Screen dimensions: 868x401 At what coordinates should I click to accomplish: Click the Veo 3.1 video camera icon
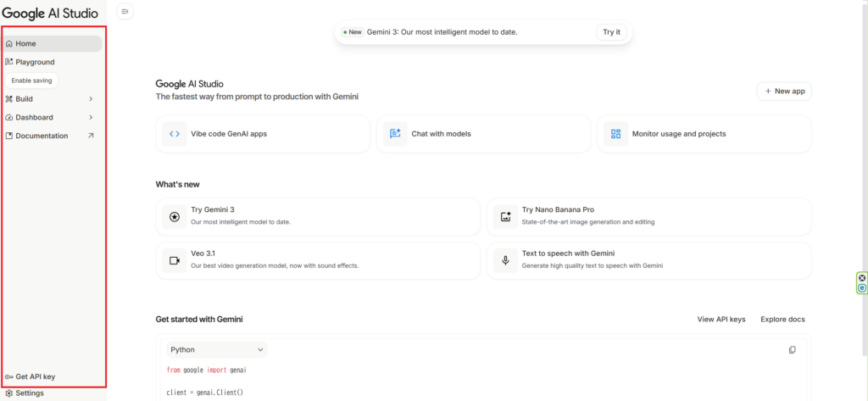(175, 260)
